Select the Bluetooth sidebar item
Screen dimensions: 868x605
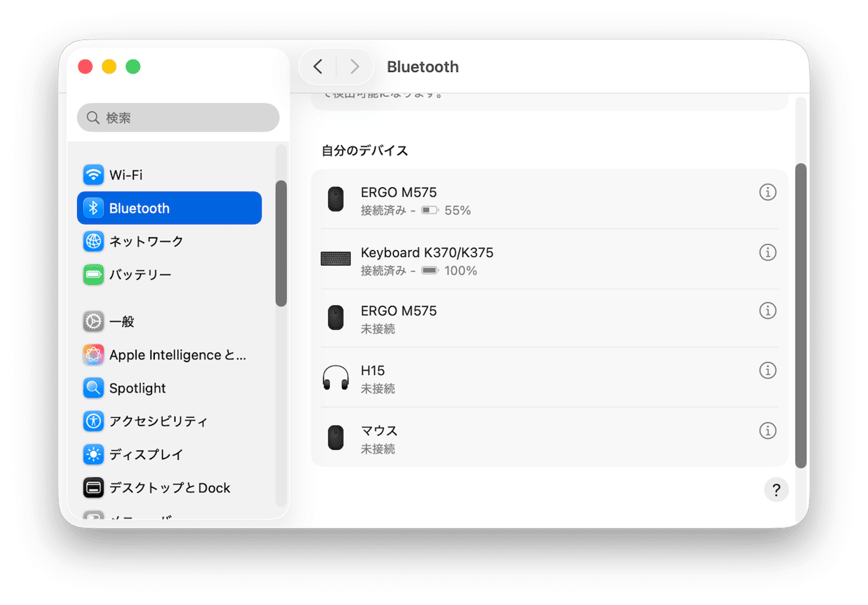click(x=169, y=208)
